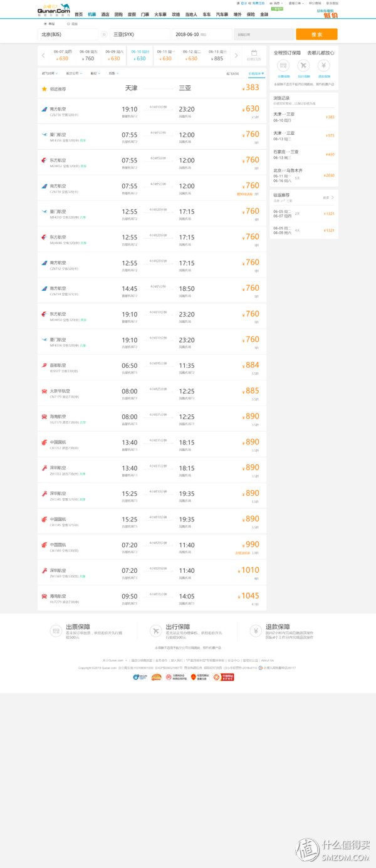Show next dates with right arrow

[236, 55]
